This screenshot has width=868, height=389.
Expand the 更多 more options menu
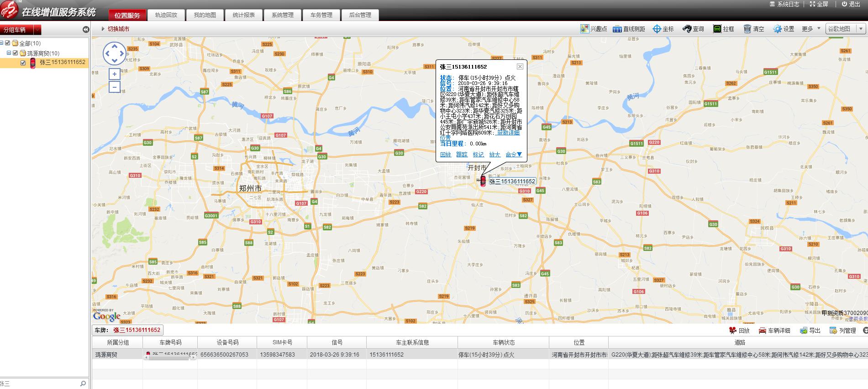811,29
